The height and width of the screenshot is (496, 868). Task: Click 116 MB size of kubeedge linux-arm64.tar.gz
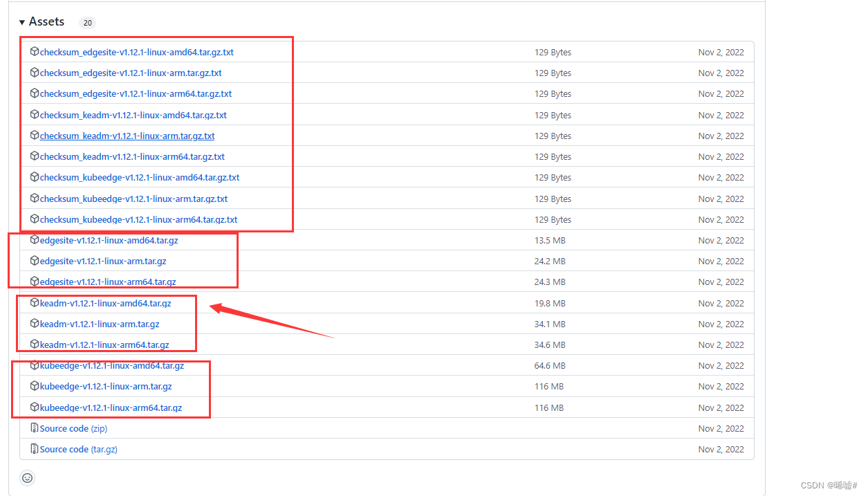tap(549, 407)
